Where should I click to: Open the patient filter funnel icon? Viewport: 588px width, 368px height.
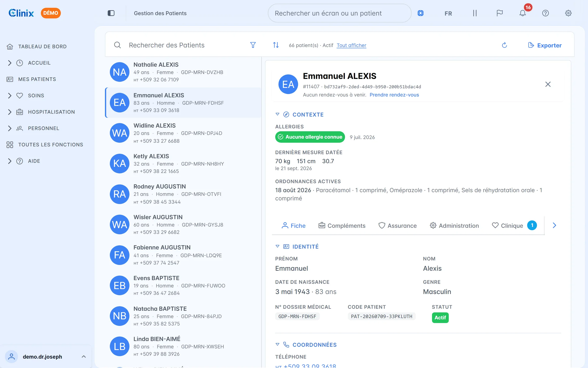click(x=253, y=45)
